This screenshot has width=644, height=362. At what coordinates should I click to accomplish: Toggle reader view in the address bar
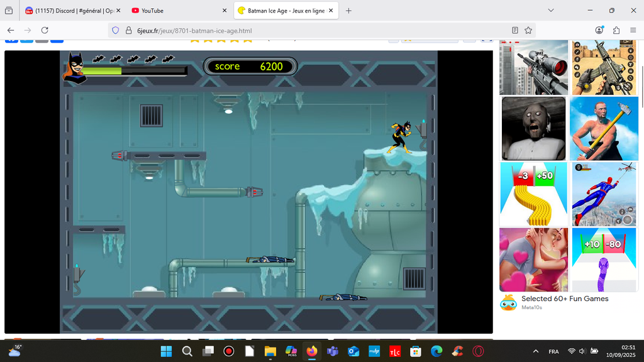[x=515, y=30]
